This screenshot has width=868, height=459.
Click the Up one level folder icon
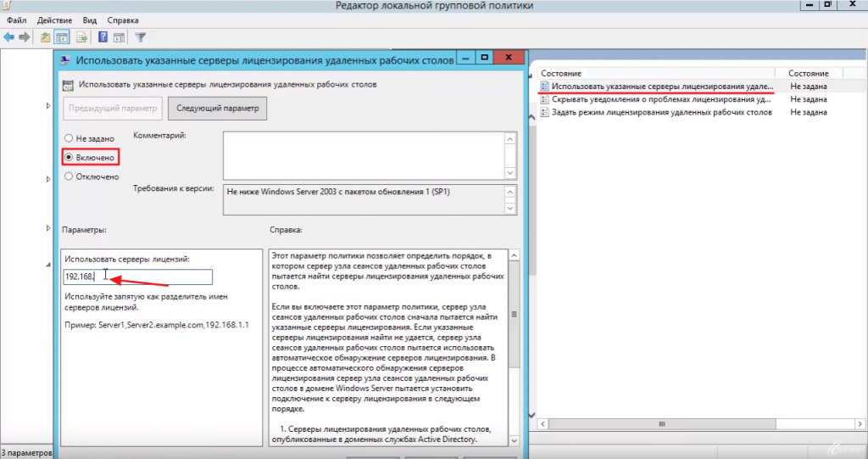tap(45, 37)
